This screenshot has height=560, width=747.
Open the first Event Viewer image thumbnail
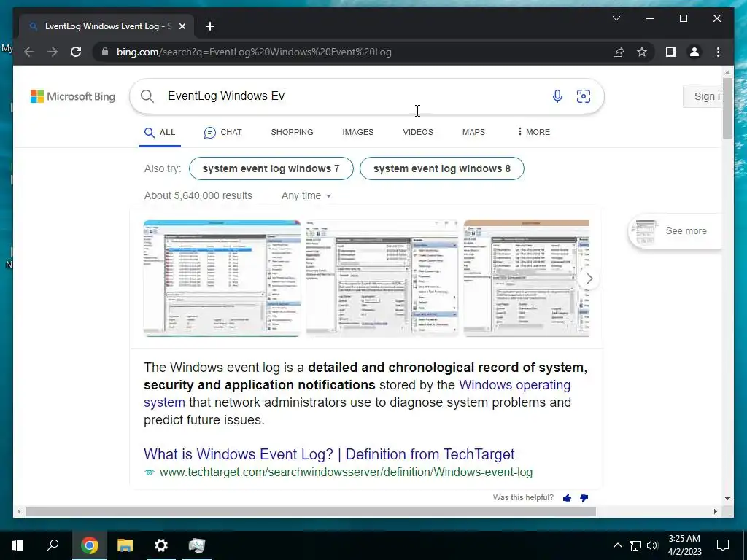click(x=222, y=279)
